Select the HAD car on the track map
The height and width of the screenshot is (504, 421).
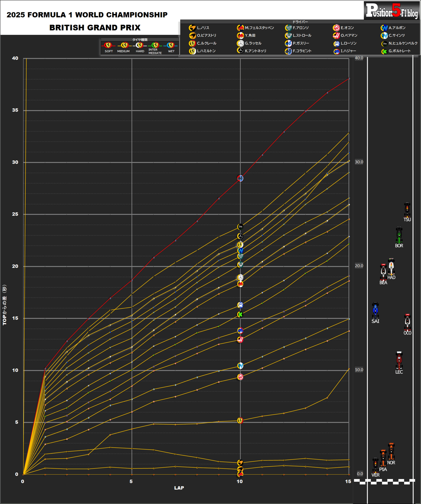click(x=391, y=267)
